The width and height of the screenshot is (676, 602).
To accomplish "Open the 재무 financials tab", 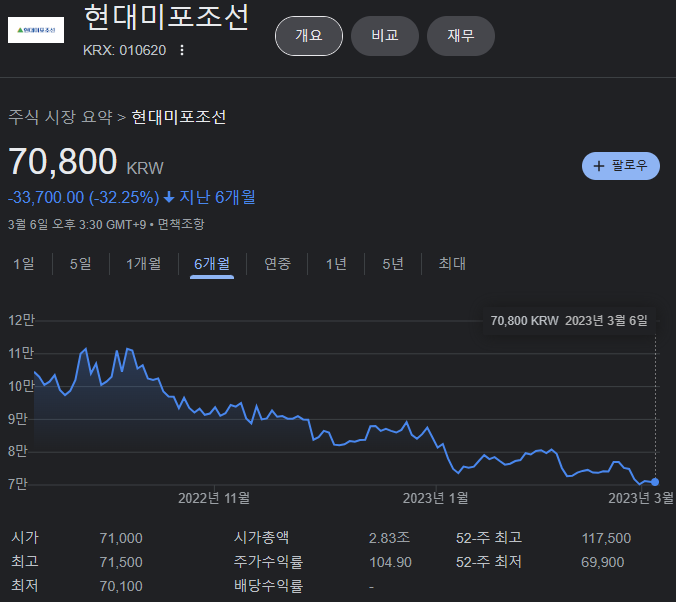I will (460, 36).
